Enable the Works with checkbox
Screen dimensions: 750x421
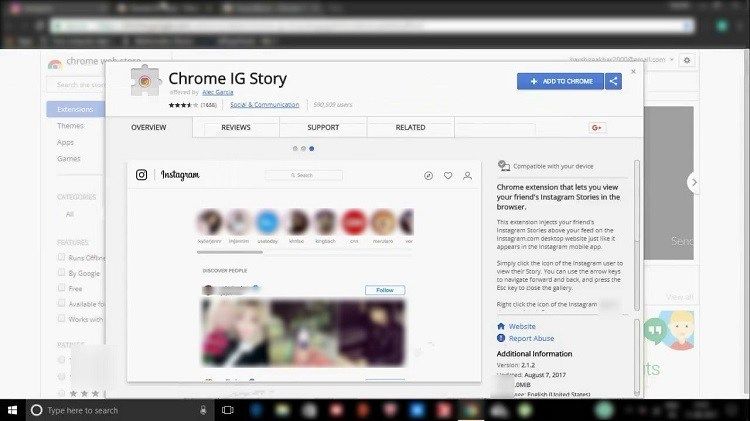click(61, 319)
